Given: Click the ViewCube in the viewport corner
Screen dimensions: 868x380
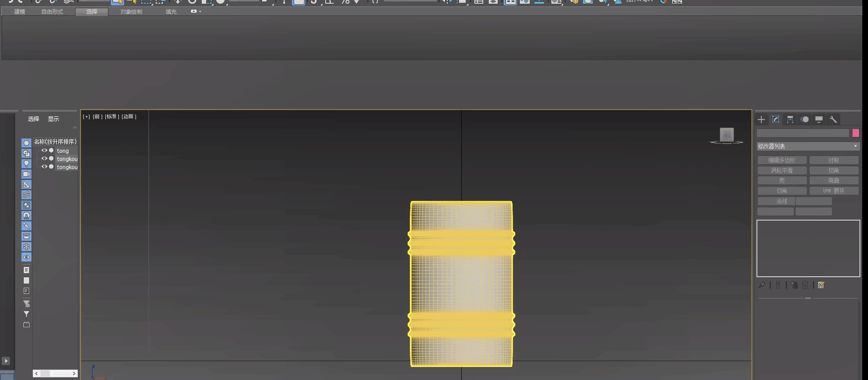Looking at the screenshot, I should tap(726, 135).
